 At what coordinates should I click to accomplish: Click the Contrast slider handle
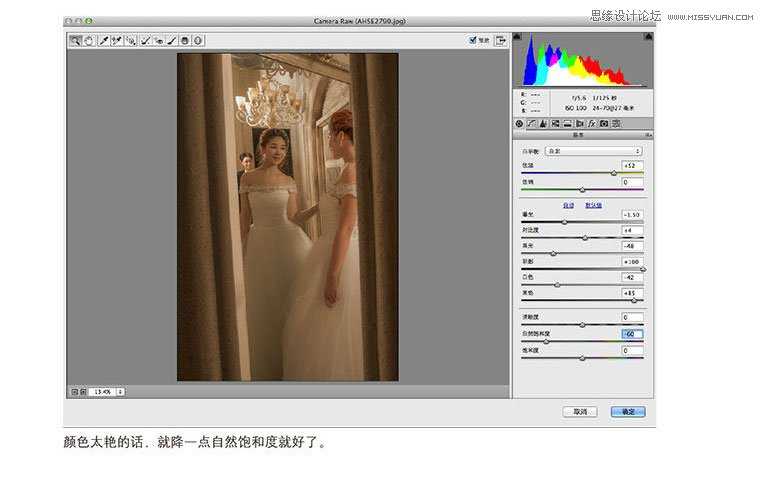point(585,238)
